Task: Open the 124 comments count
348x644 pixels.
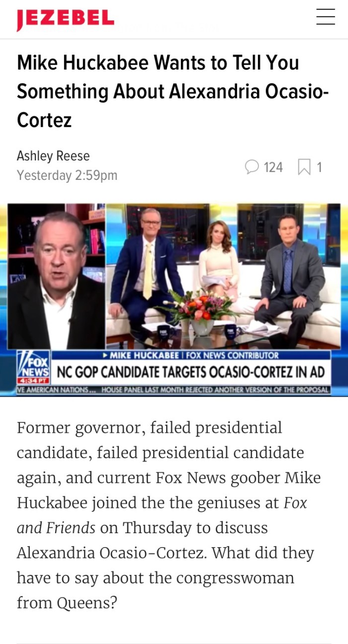Action: [x=273, y=167]
